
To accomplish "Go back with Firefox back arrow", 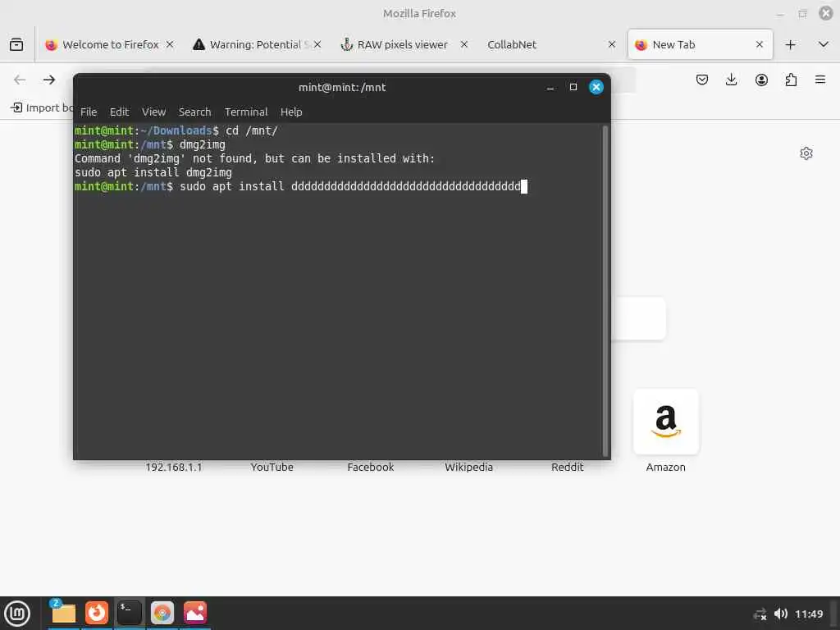I will click(x=20, y=80).
